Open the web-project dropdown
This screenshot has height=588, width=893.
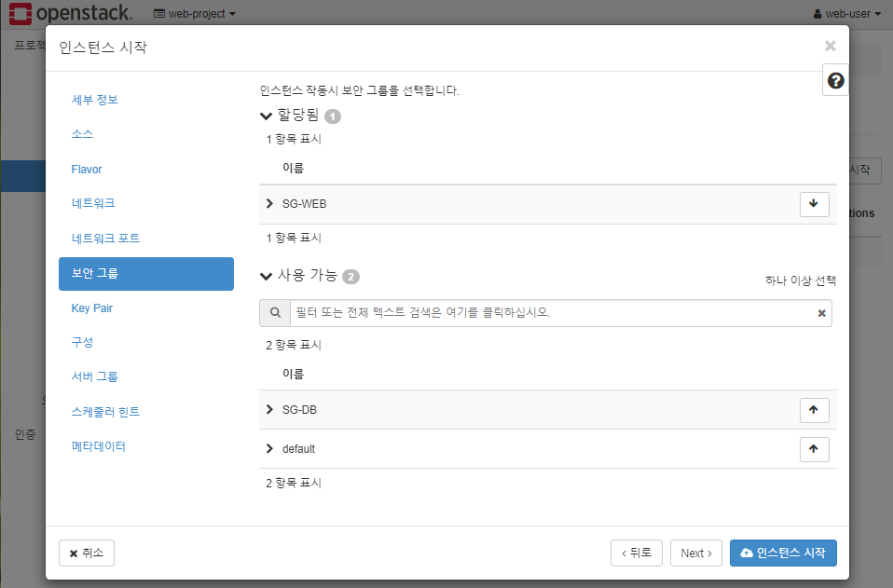[195, 14]
